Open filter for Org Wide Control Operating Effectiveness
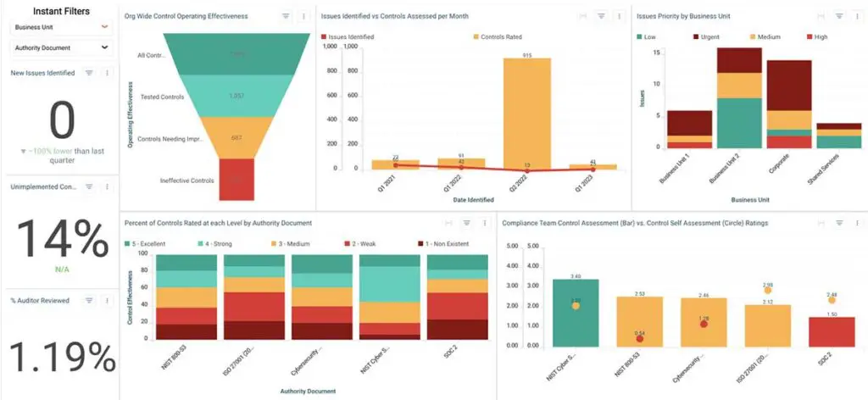Screen dimensions: 868x400 click(285, 16)
